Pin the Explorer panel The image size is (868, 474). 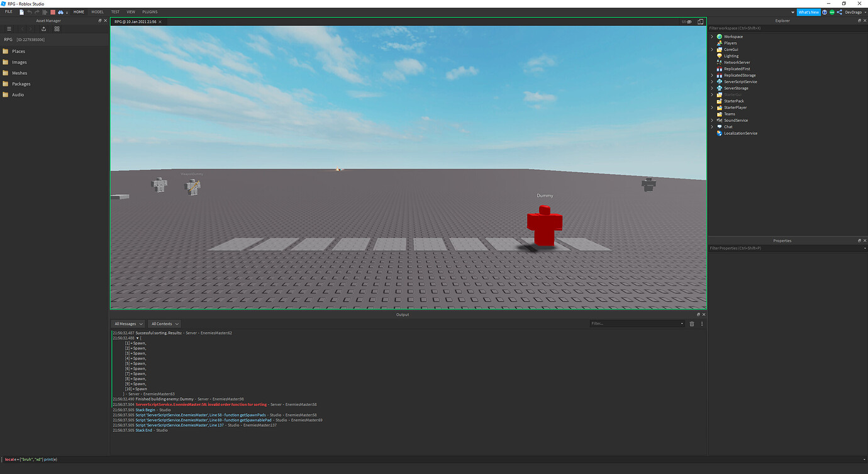click(x=859, y=20)
